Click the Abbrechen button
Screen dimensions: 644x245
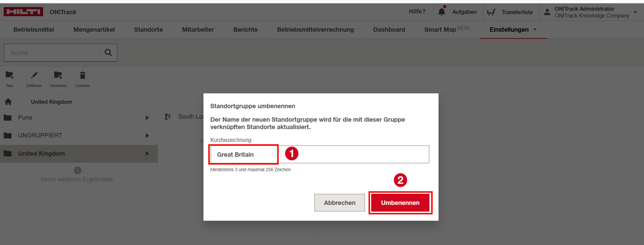coord(340,203)
